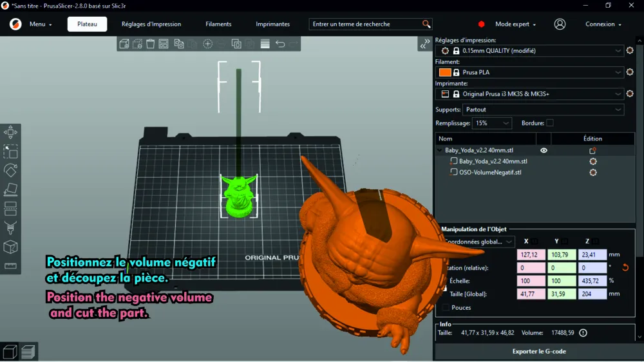This screenshot has width=644, height=362.
Task: Open filament settings gear icon
Action: [x=630, y=72]
